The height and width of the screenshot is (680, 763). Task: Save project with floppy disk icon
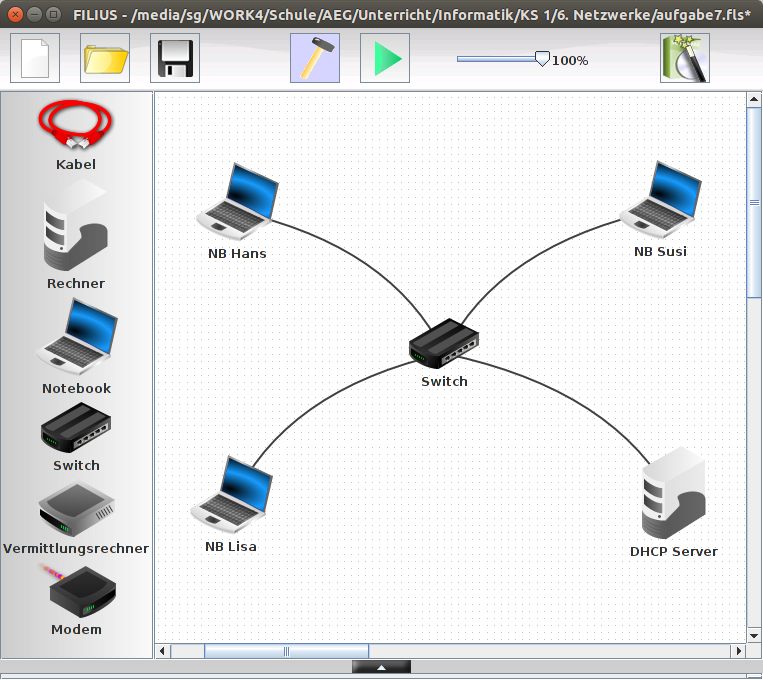tap(175, 58)
